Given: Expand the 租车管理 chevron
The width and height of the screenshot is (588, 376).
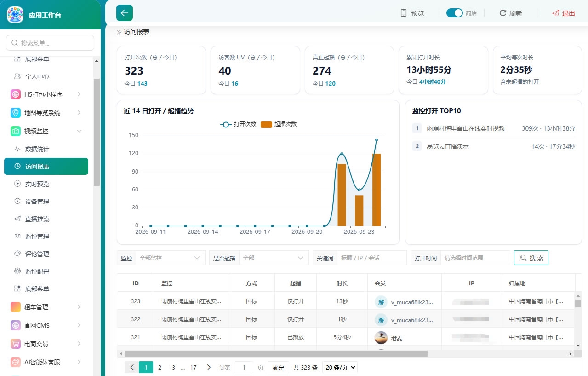Looking at the screenshot, I should coord(79,307).
